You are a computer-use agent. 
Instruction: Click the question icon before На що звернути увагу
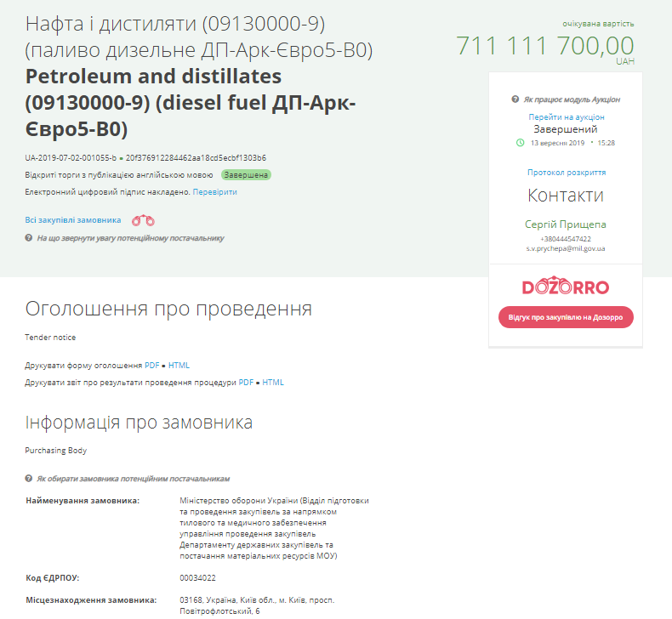pyautogui.click(x=29, y=238)
